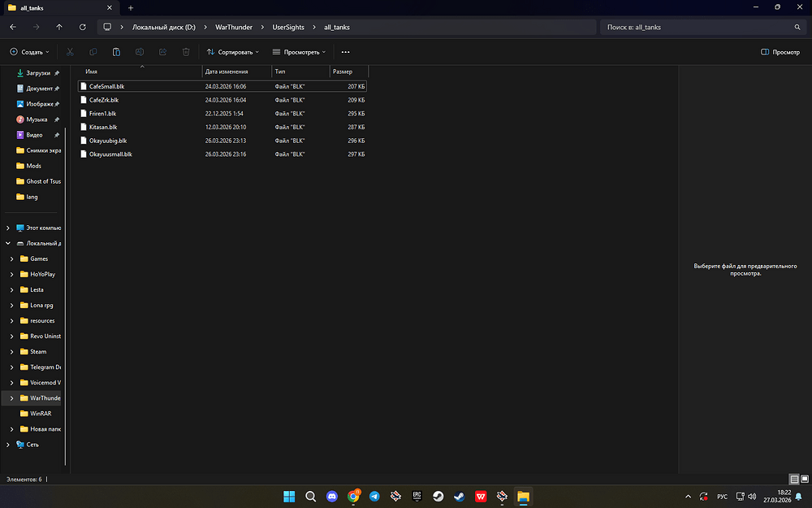The height and width of the screenshot is (508, 812).
Task: Expand the Games folder in tree
Action: 11,258
